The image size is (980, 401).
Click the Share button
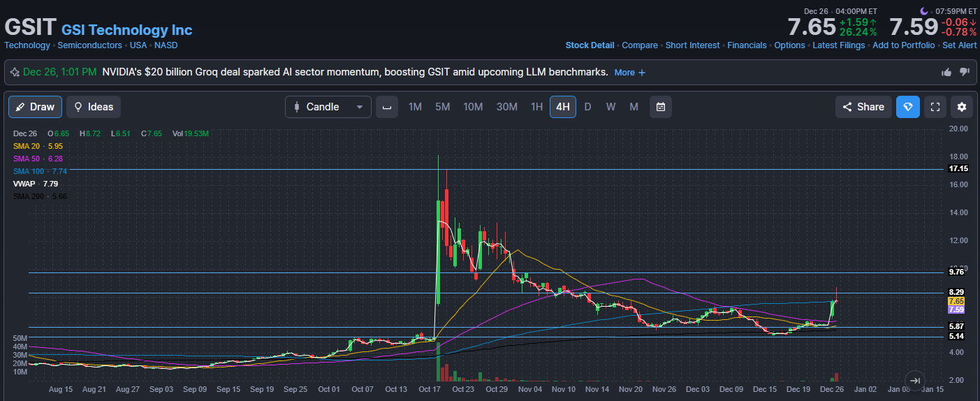[863, 107]
